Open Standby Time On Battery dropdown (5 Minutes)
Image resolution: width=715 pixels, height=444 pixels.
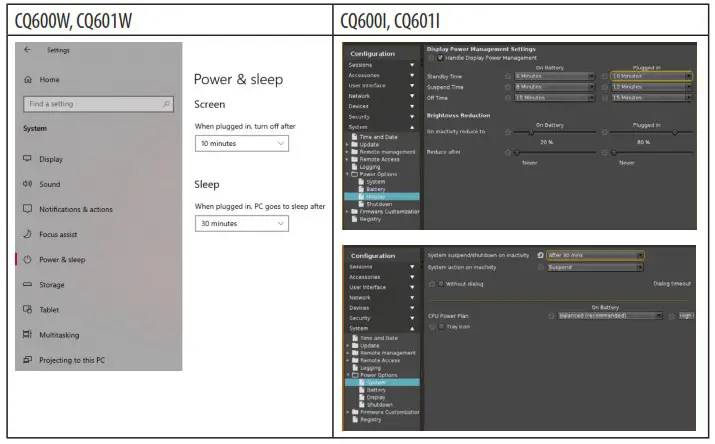[554, 76]
